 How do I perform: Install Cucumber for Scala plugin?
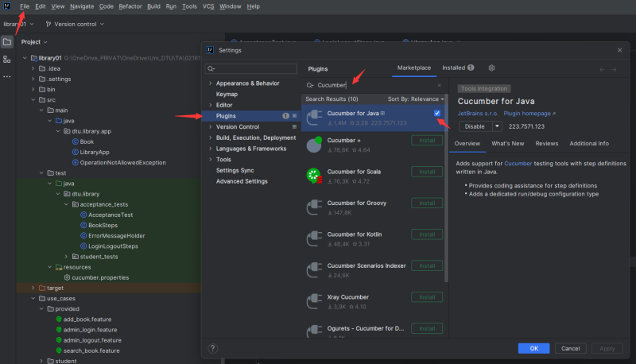pyautogui.click(x=427, y=172)
